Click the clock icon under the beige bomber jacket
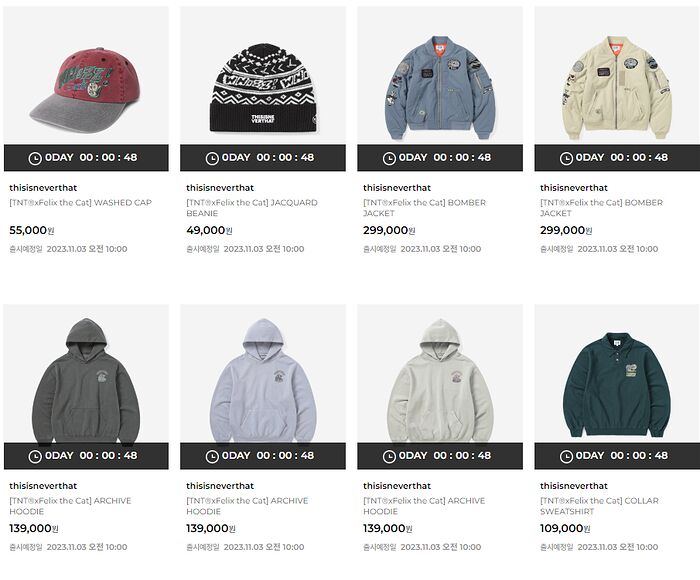Image resolution: width=700 pixels, height=580 pixels. pos(566,158)
